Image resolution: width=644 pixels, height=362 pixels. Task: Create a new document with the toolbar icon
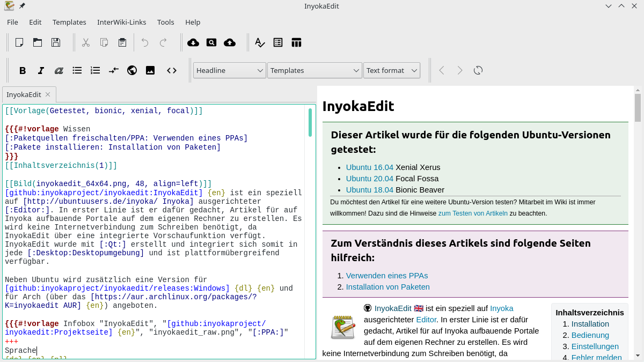click(19, 42)
